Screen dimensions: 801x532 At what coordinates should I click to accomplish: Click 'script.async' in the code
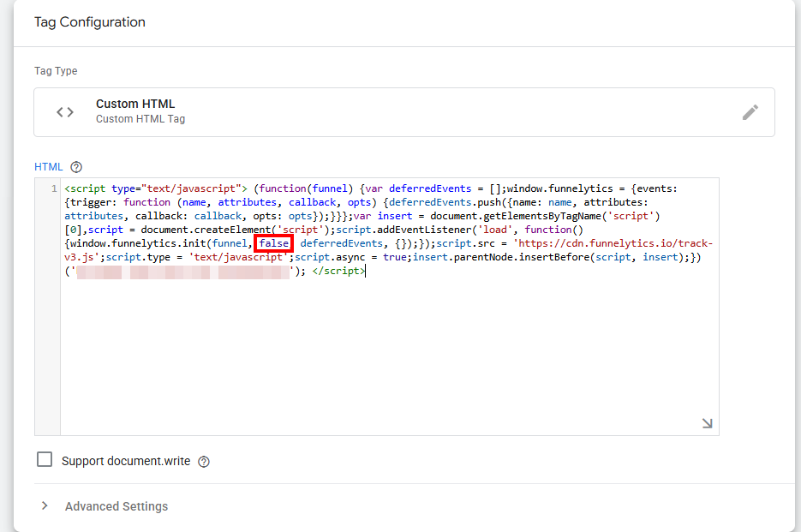[x=330, y=257]
